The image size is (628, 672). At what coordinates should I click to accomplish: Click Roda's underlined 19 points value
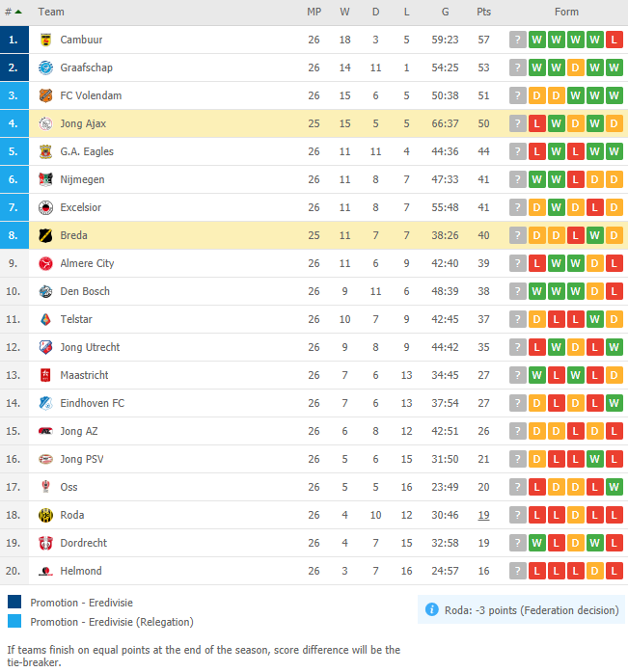point(483,515)
